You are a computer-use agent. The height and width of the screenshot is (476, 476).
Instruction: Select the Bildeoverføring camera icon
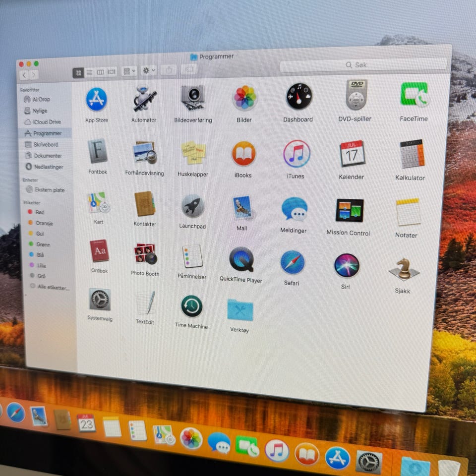point(193,98)
